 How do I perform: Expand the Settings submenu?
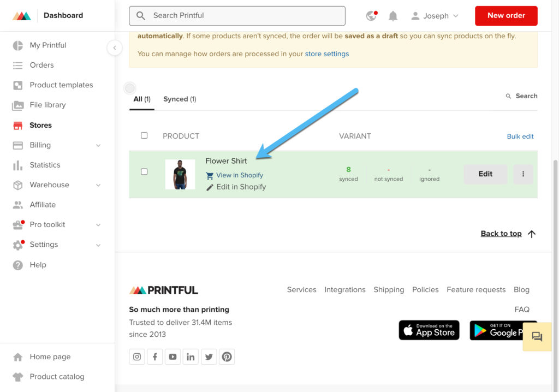pyautogui.click(x=98, y=245)
